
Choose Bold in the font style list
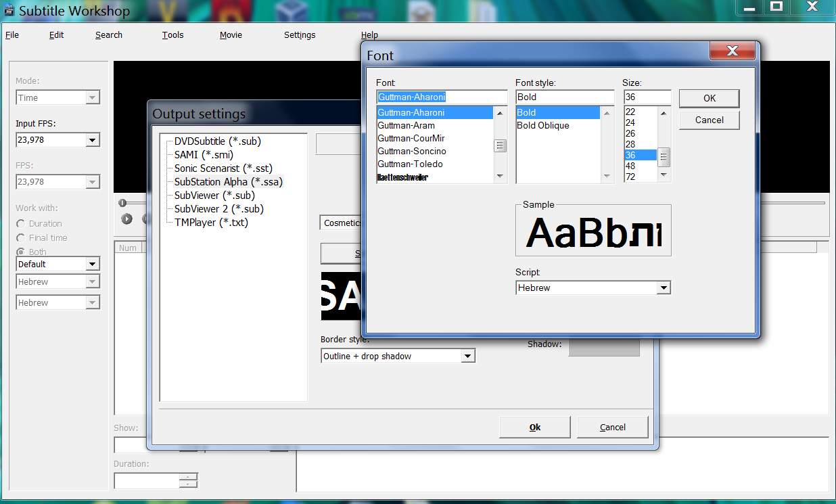click(558, 113)
